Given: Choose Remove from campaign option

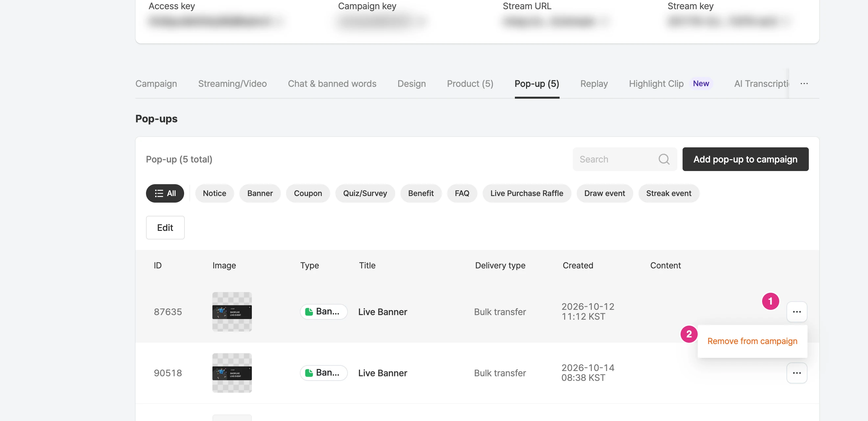Looking at the screenshot, I should point(752,341).
